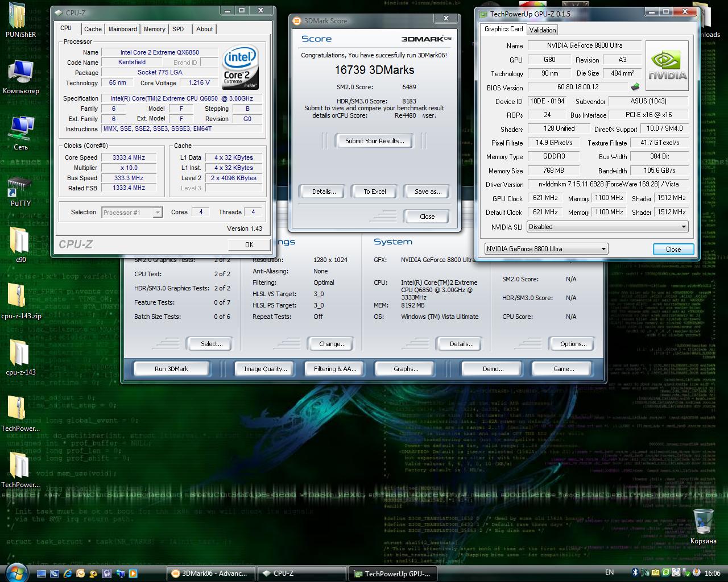Screen dimensions: 728x582
Task: Launch Internet Explorer from Quick Launch
Action: 68,573
